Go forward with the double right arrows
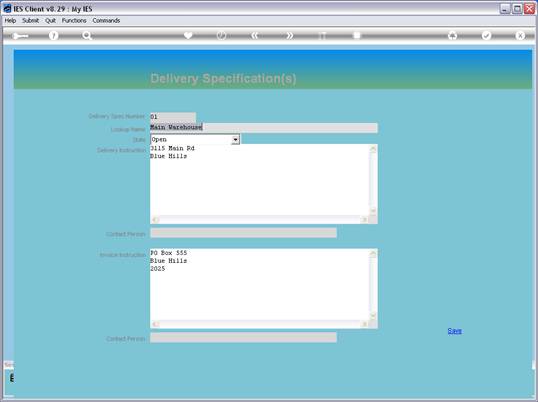 pos(290,35)
